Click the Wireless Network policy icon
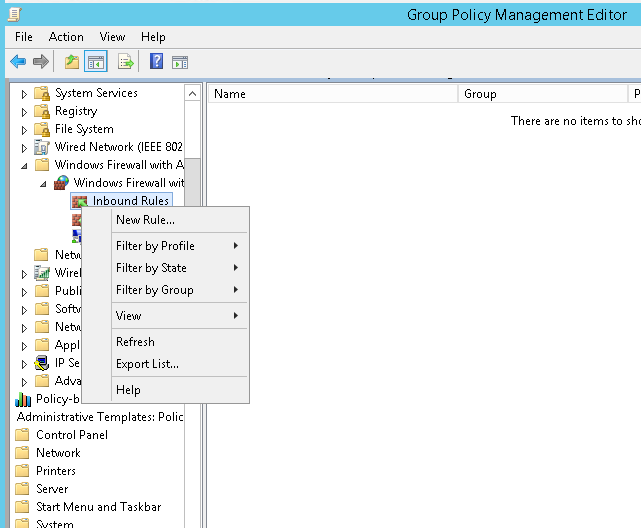The width and height of the screenshot is (641, 528). (42, 273)
